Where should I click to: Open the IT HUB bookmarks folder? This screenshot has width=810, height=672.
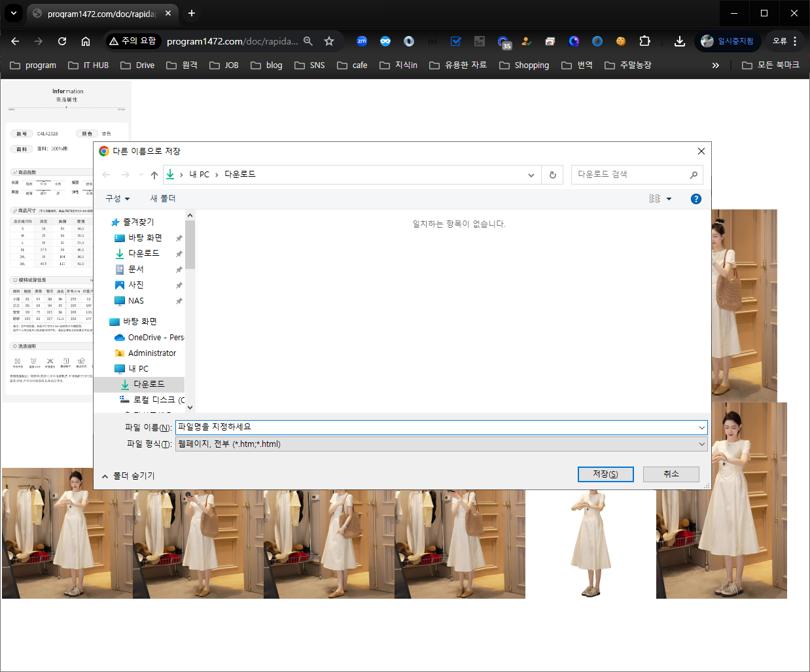88,65
